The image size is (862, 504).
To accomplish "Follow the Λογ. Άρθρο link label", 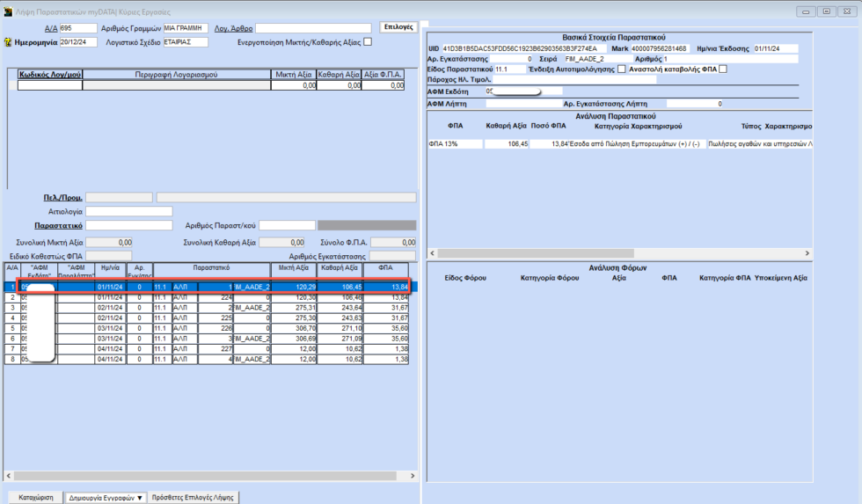I will click(233, 28).
